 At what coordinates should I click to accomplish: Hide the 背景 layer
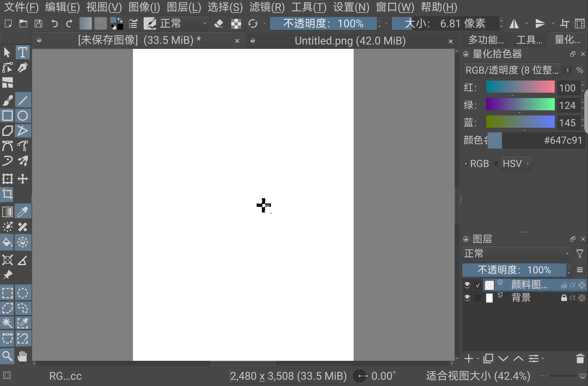(467, 298)
